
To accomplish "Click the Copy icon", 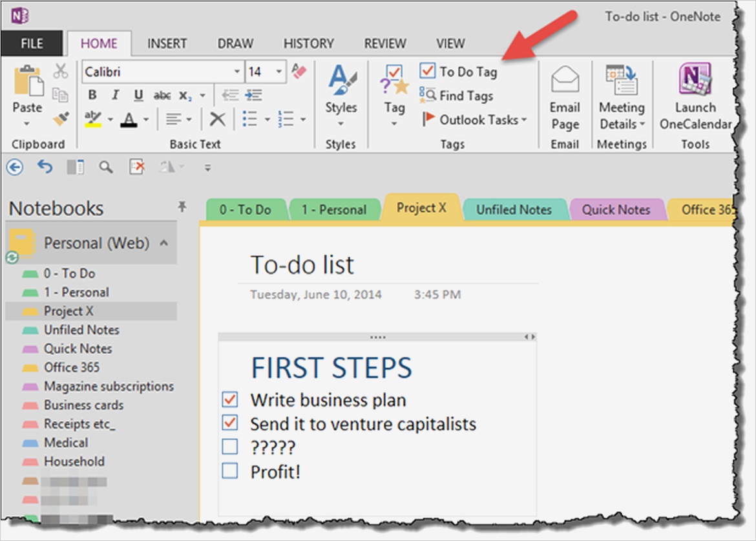I will pos(60,95).
